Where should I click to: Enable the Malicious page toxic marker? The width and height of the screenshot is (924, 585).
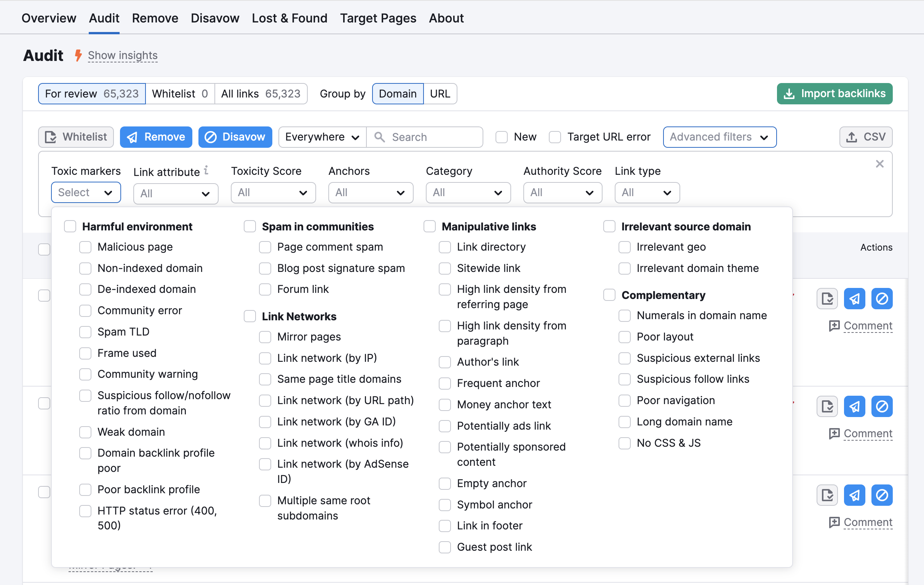pos(85,248)
